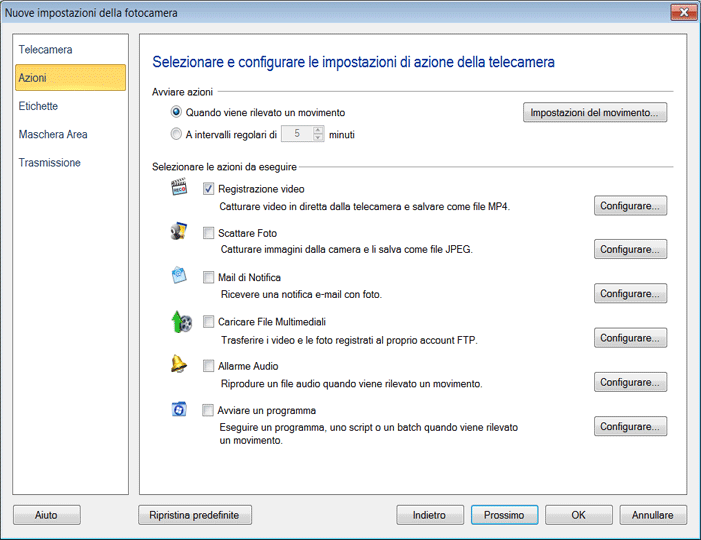Click the FTP upload arrow icon
The image size is (701, 540).
tap(180, 321)
